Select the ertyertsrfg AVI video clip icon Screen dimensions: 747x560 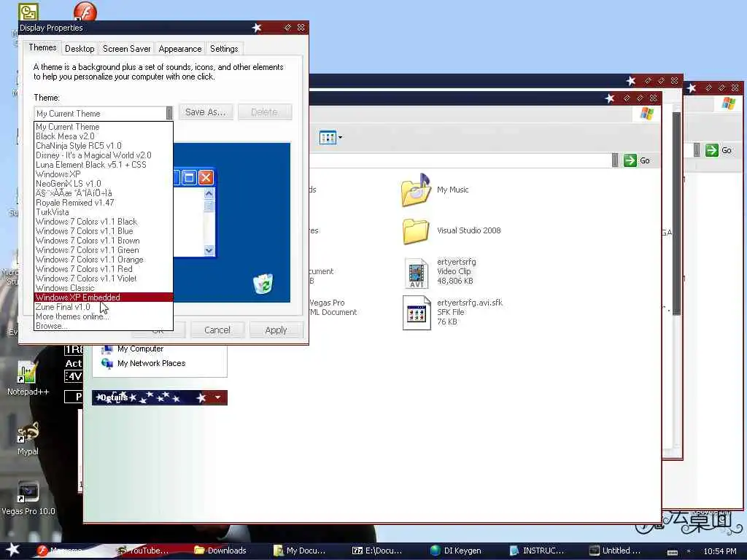coord(417,273)
